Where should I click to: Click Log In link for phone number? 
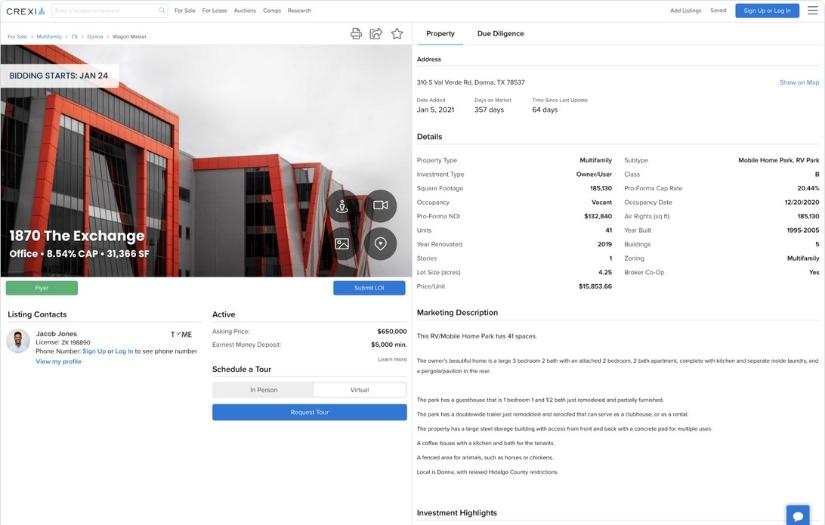[124, 351]
